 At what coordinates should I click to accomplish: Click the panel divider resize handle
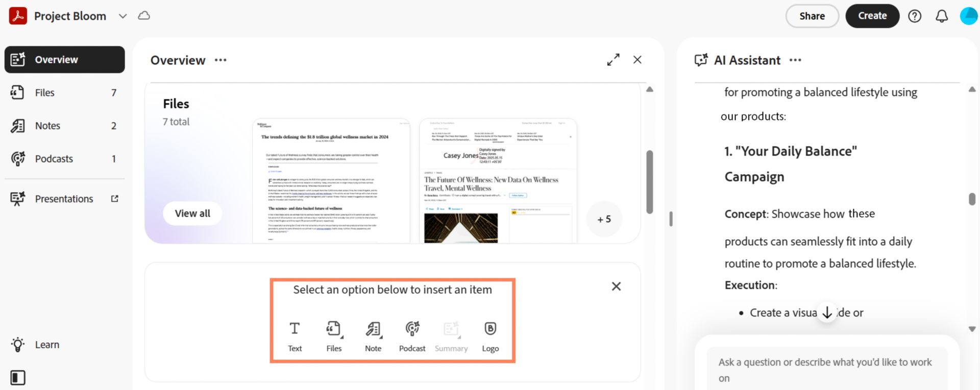point(671,219)
